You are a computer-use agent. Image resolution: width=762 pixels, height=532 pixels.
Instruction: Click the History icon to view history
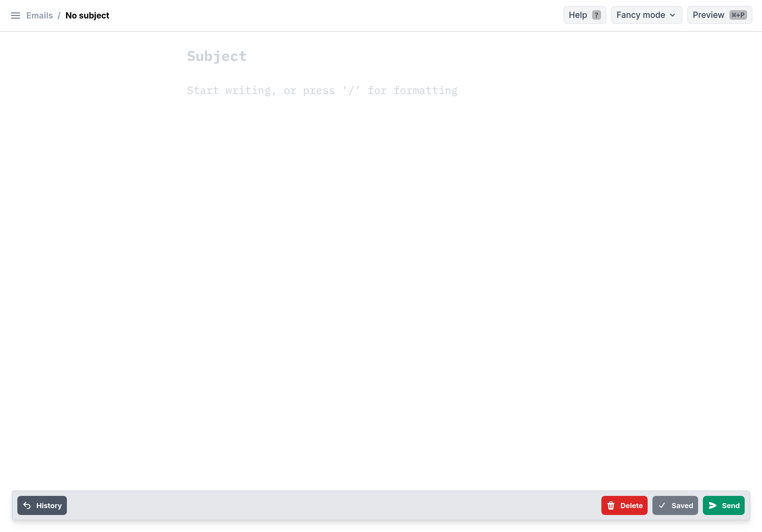[x=27, y=505]
